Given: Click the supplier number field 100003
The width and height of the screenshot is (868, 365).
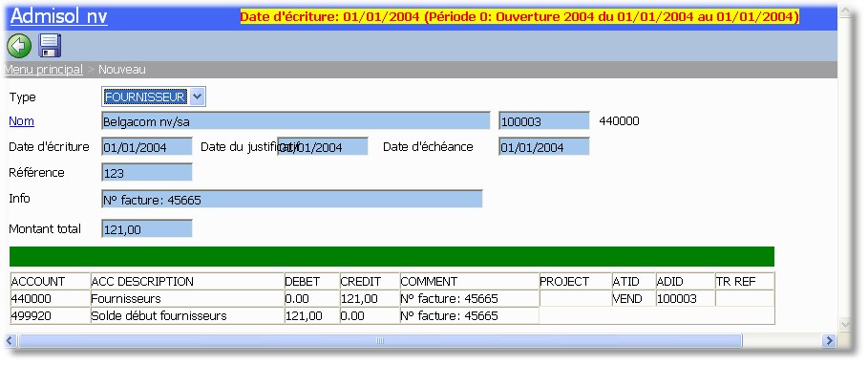Looking at the screenshot, I should point(544,121).
